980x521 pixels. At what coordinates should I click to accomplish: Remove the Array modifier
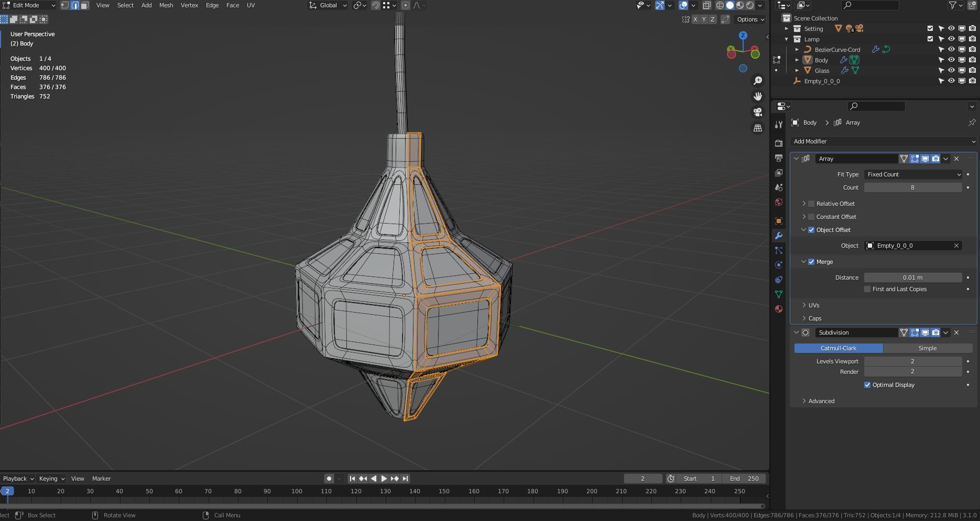[956, 159]
